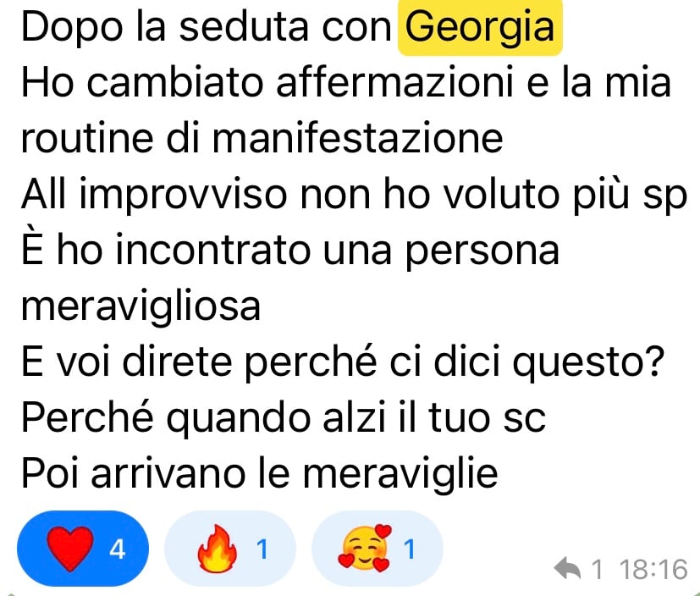
Task: Click the red heart emoji icon
Action: 70,549
